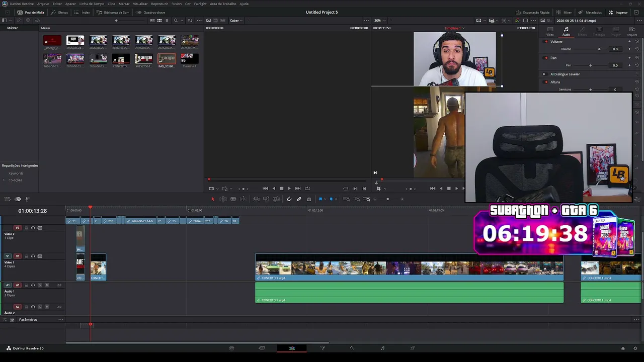644x362 pixels.
Task: Activate the Trim Edit Mode tool
Action: click(x=223, y=199)
